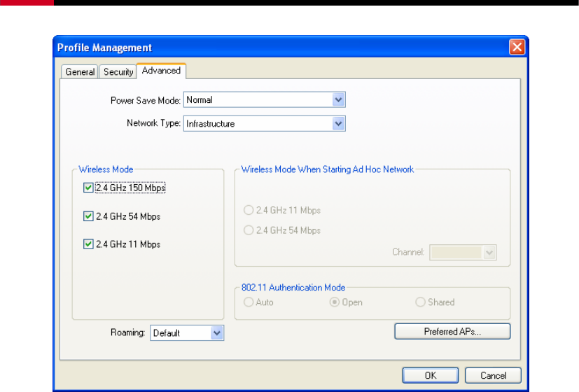Click the Channel label
Screen dimensions: 579x392
tap(408, 252)
